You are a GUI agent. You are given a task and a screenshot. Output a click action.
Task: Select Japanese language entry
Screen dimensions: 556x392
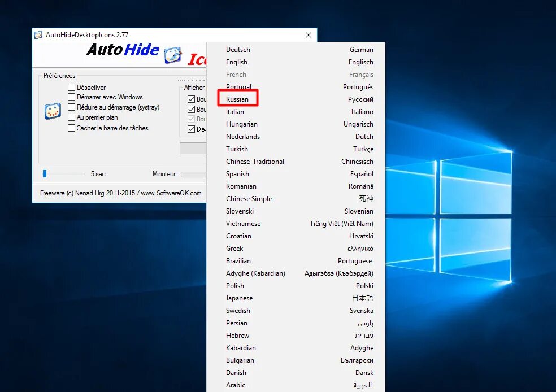[296, 298]
